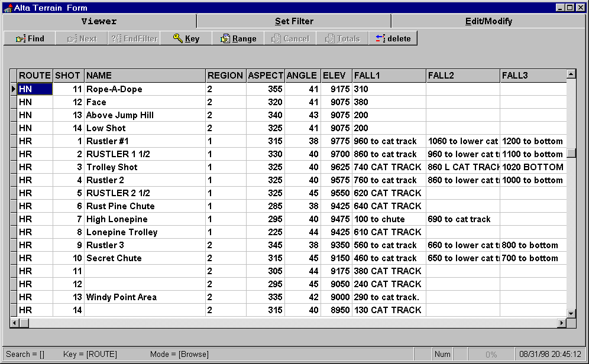Viewport: 589px width, 364px height.
Task: Click the Alta Terrain app icon in title bar
Action: pyautogui.click(x=8, y=8)
